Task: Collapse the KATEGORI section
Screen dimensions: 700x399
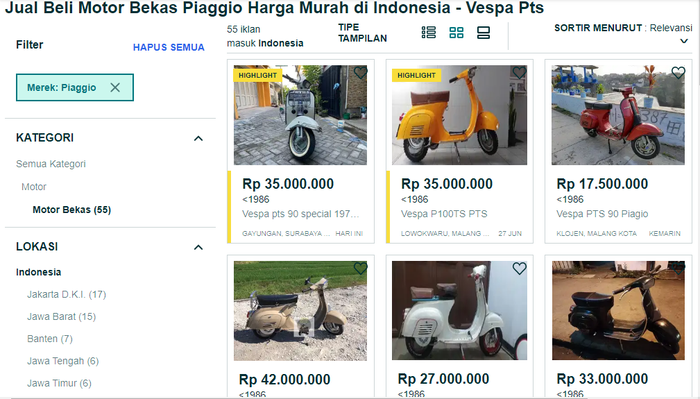Action: [x=198, y=138]
